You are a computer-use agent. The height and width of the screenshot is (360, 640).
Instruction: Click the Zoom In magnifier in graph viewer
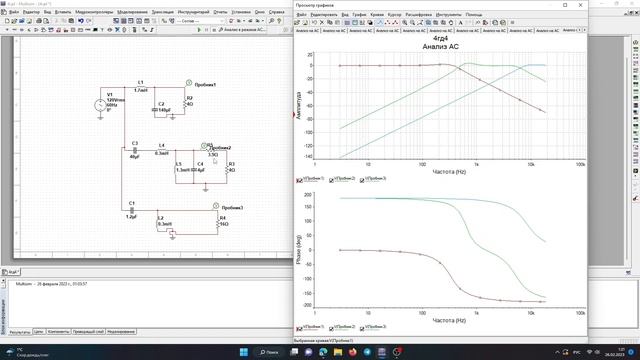tap(404, 23)
